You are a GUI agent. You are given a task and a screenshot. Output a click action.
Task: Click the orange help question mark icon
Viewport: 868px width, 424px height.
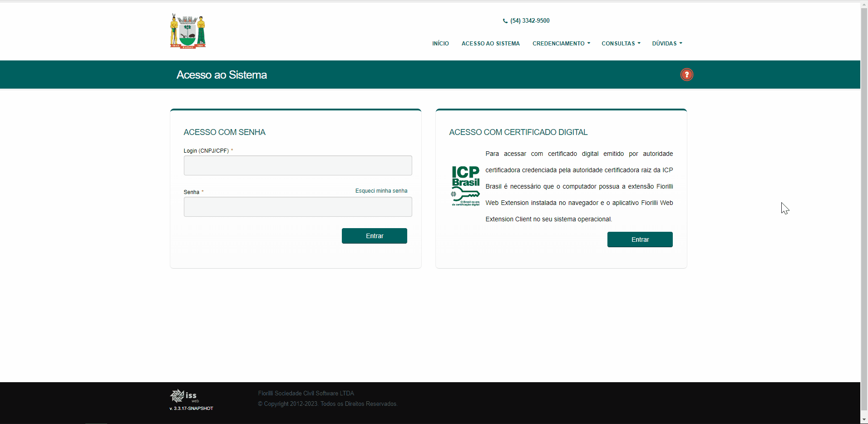point(686,75)
